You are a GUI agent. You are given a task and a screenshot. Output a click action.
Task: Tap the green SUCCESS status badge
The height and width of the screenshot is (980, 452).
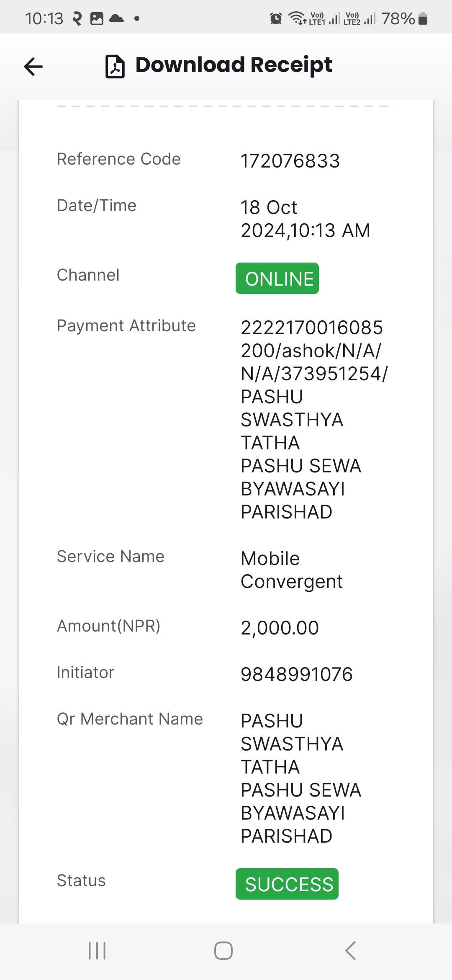click(x=287, y=884)
